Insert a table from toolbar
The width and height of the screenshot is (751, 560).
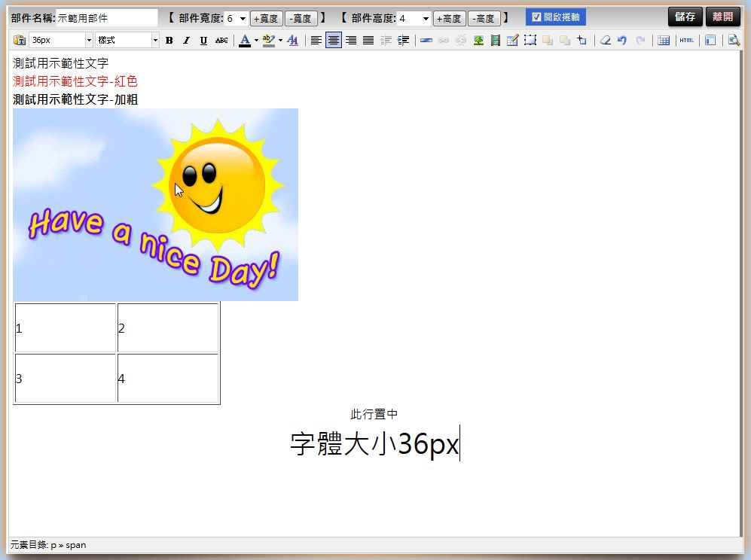coord(664,41)
